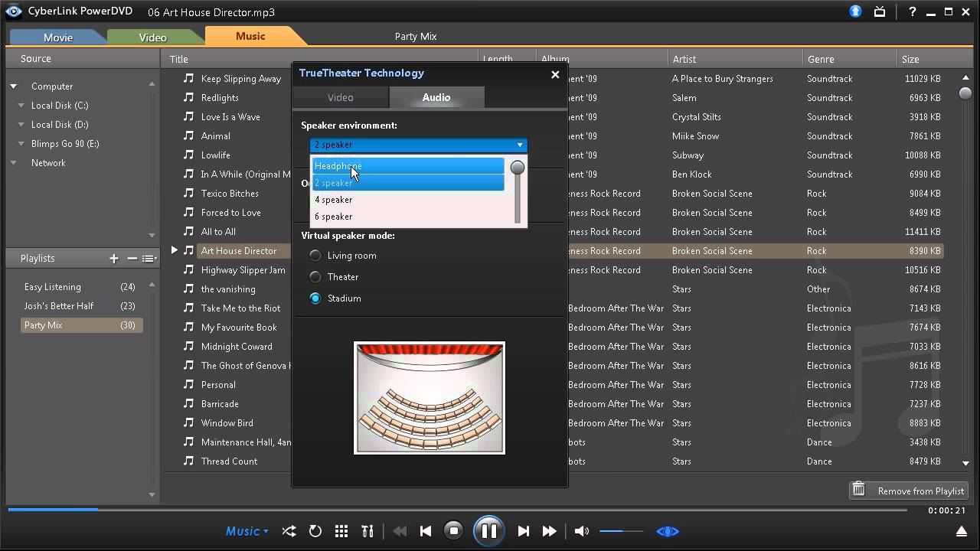Click the blue upgrade arrow icon
Image resolution: width=980 pixels, height=551 pixels.
(855, 11)
